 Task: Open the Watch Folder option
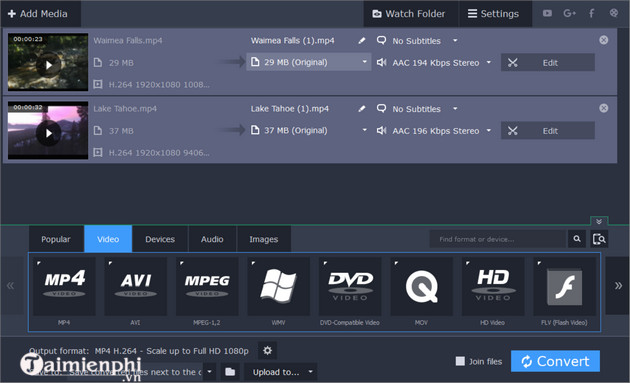pos(410,14)
